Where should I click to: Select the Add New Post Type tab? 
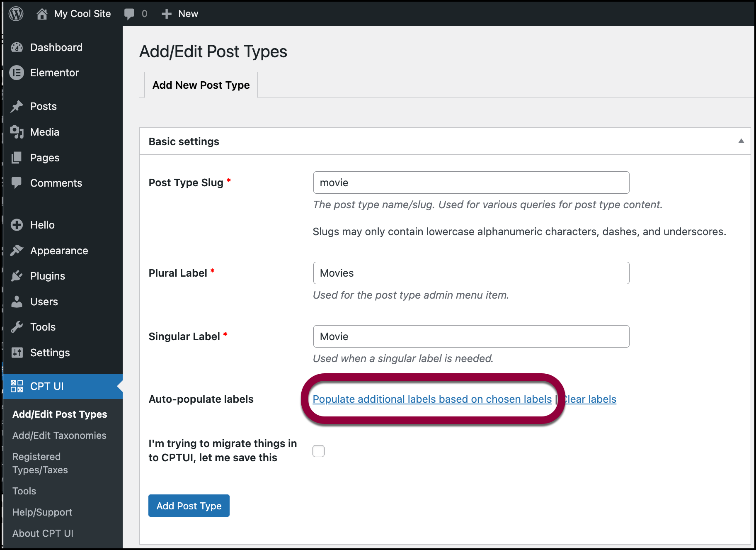pyautogui.click(x=201, y=85)
